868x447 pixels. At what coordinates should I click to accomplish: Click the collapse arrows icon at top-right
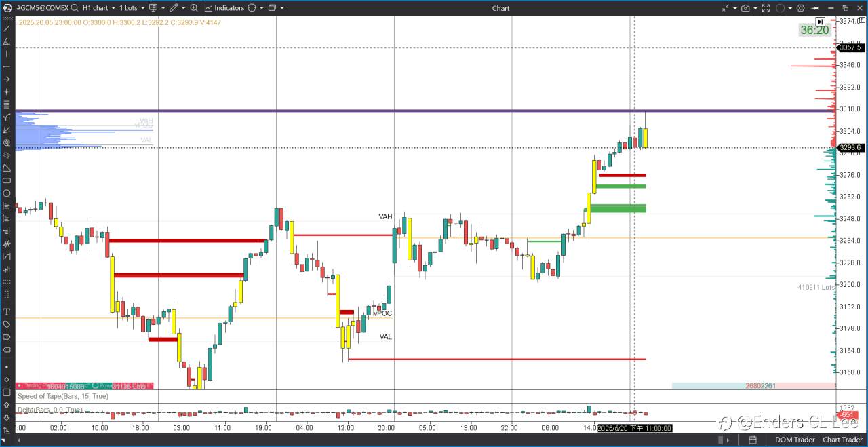[726, 8]
